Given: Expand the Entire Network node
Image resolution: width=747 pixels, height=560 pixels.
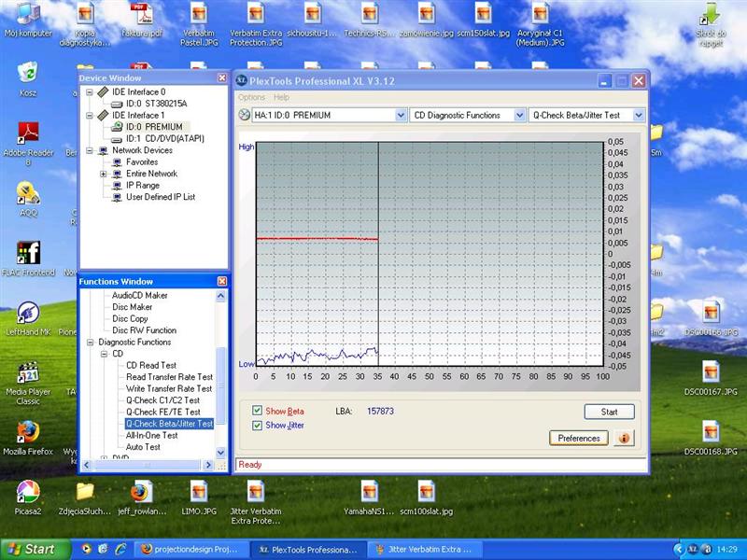Looking at the screenshot, I should click(x=104, y=174).
